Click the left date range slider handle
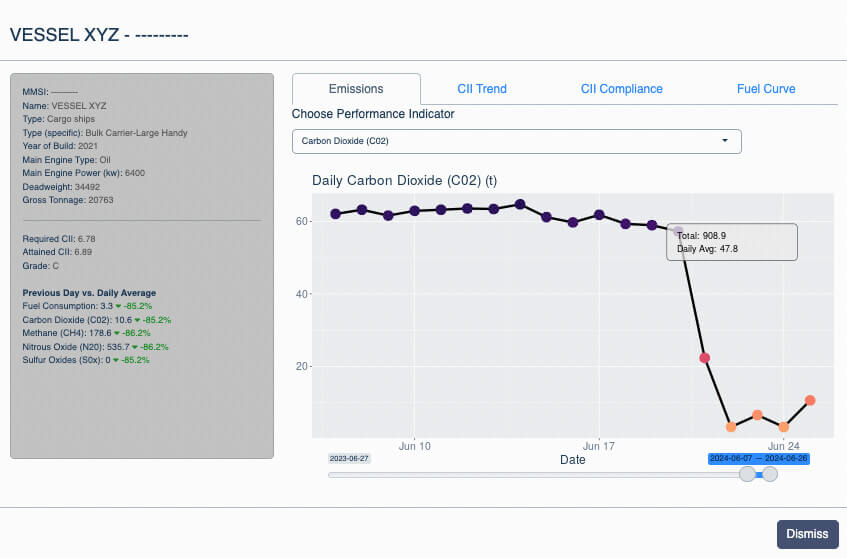This screenshot has height=558, width=847. [x=747, y=474]
